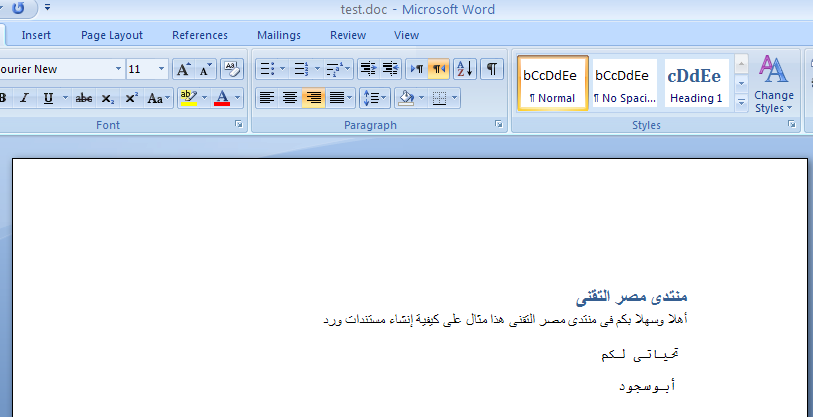Apply the Normal style
Image resolution: width=813 pixels, height=417 pixels.
click(553, 83)
